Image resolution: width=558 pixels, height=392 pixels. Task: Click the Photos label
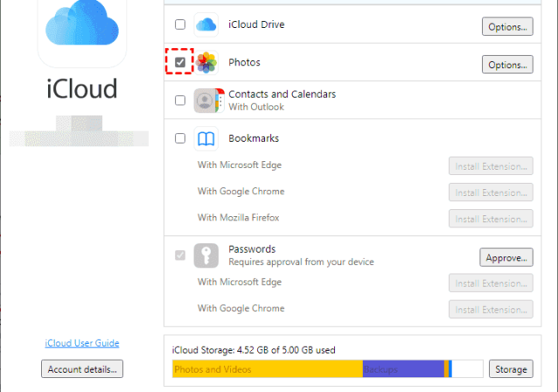[x=244, y=63]
